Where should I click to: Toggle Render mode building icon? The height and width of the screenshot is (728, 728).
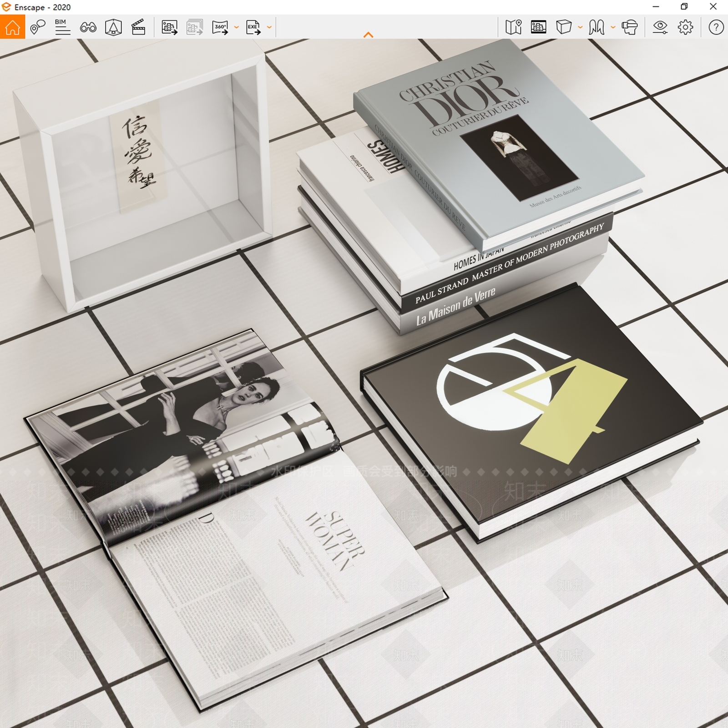pyautogui.click(x=538, y=27)
